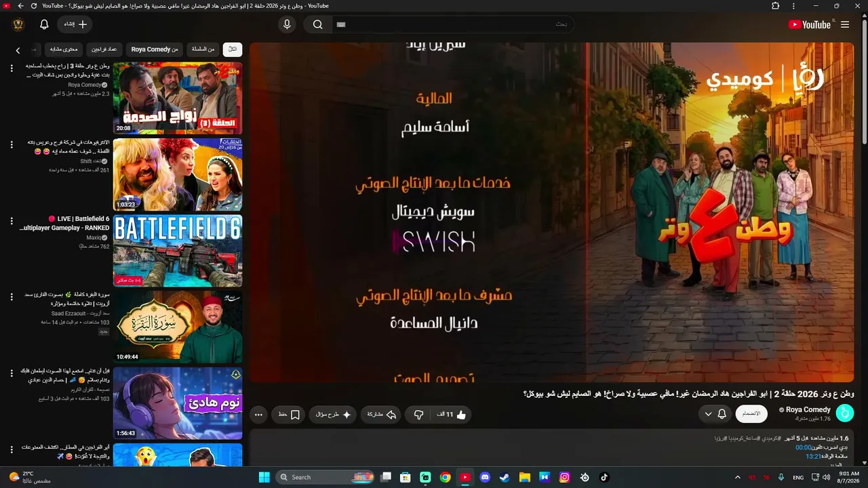Select the 'الكل' filter chip
This screenshot has width=868, height=488.
point(233,49)
